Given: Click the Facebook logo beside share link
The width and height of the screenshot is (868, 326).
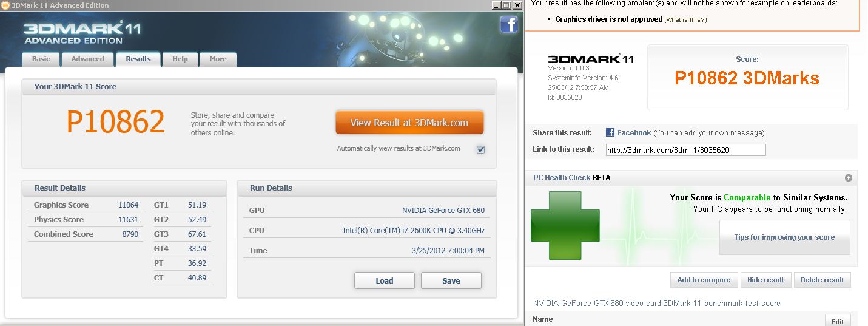Looking at the screenshot, I should point(610,132).
